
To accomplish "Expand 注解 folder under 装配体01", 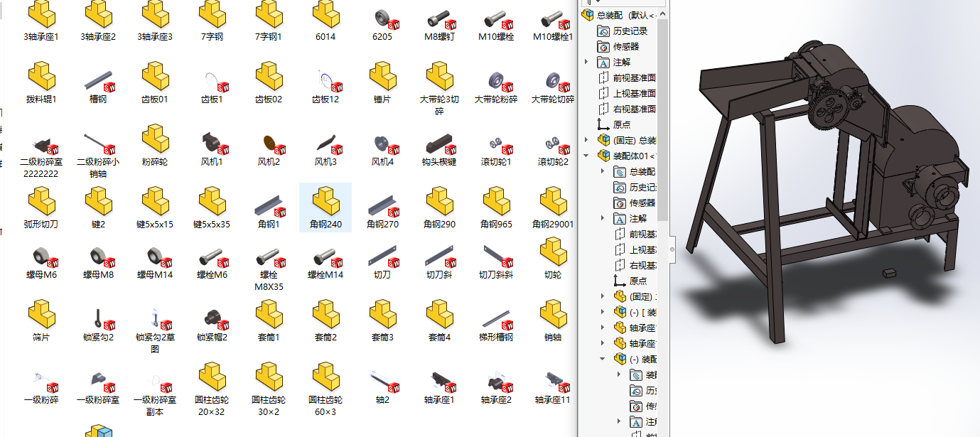I will (603, 218).
